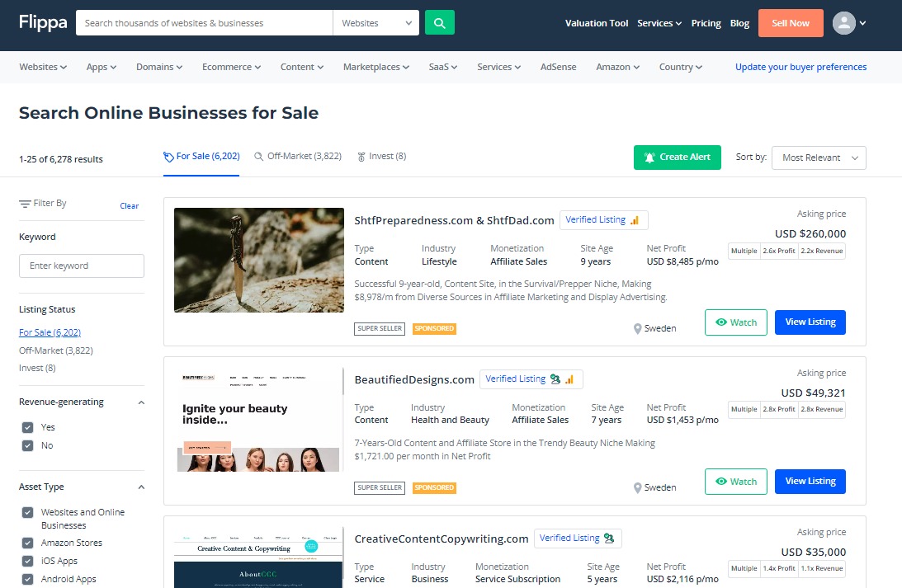Click Verified Listing badge on ShtfPreparedness
This screenshot has width=902, height=588.
[x=603, y=220]
